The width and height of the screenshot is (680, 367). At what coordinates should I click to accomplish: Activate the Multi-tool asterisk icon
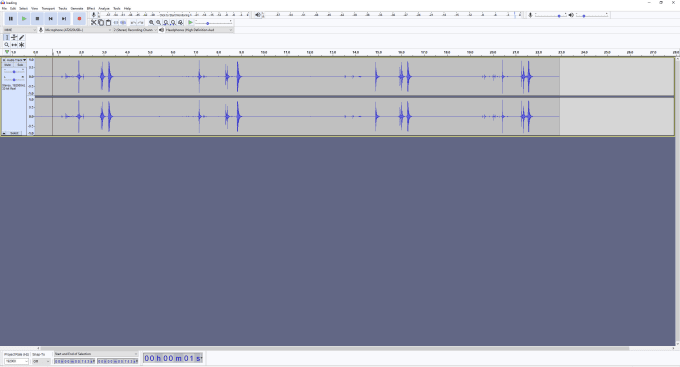point(21,45)
